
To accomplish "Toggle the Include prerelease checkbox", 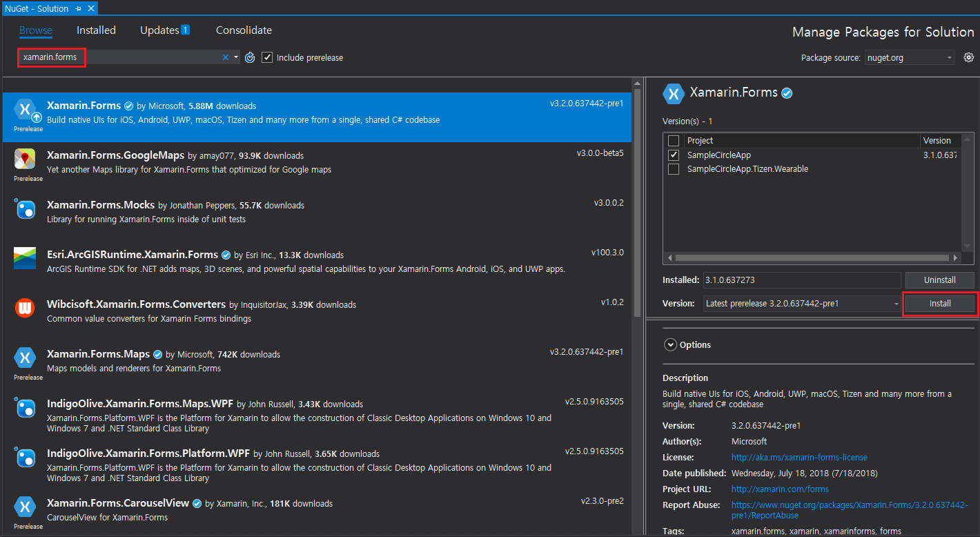I will pyautogui.click(x=267, y=57).
